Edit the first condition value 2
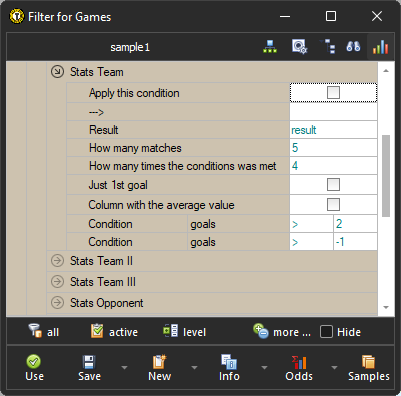401x396 pixels. 355,224
